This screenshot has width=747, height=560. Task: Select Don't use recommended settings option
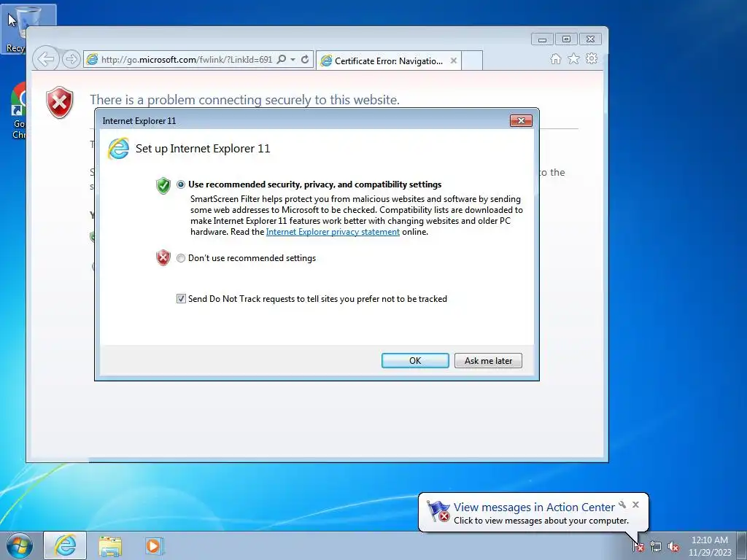point(181,258)
